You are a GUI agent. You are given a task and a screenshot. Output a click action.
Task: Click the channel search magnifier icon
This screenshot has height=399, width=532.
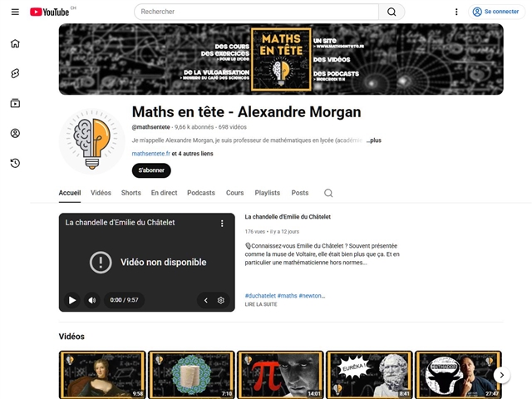tap(328, 193)
